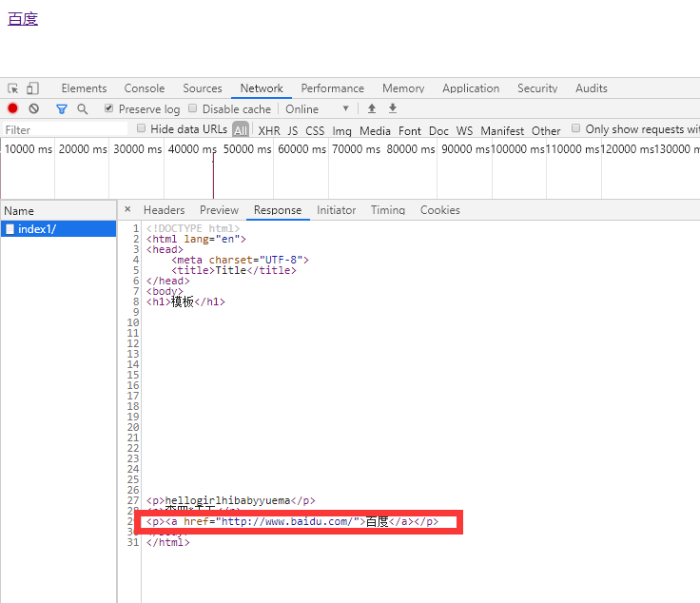Open the Preview tab of the request

219,210
